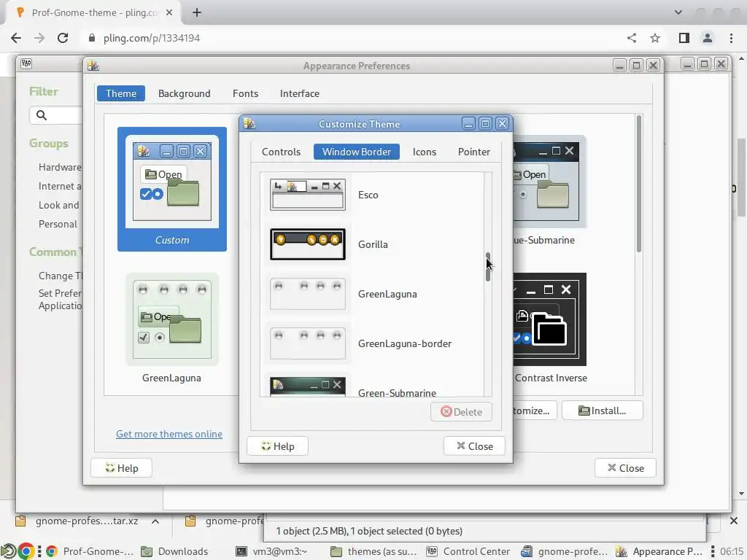Select the Esco window border thumbnail
This screenshot has width=747, height=560.
click(308, 195)
